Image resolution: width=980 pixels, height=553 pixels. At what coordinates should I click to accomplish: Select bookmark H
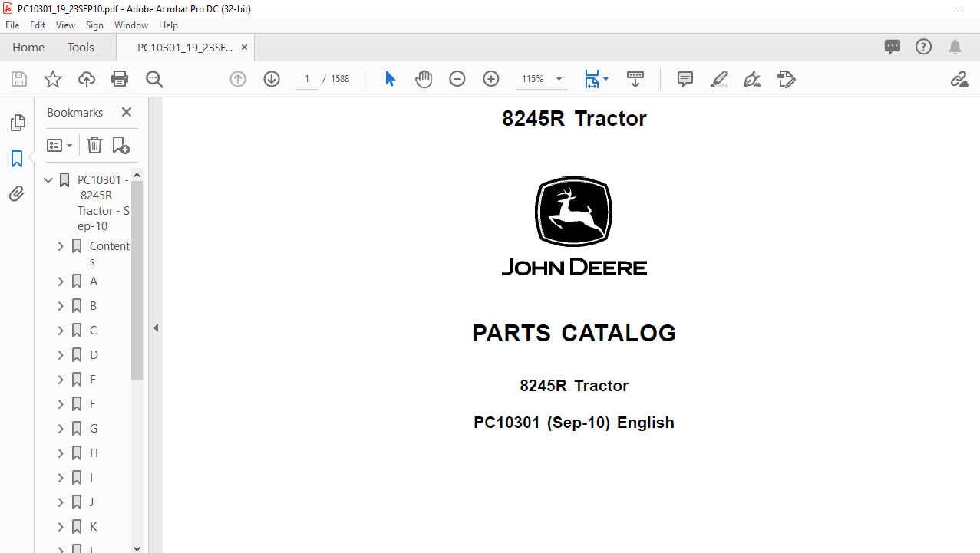94,453
